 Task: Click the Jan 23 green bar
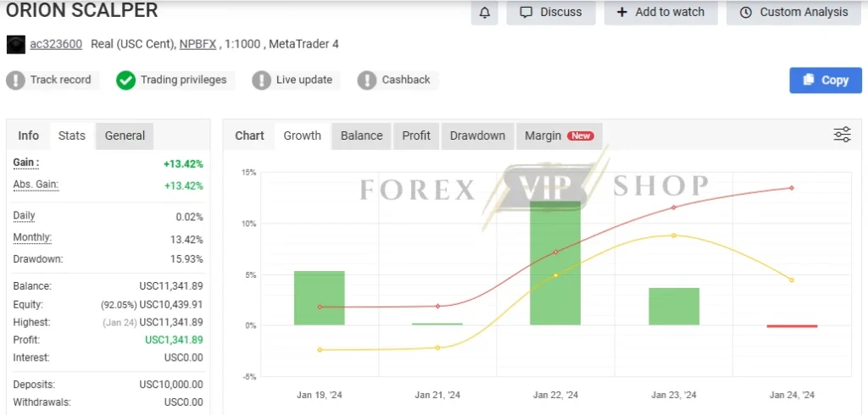pyautogui.click(x=674, y=306)
